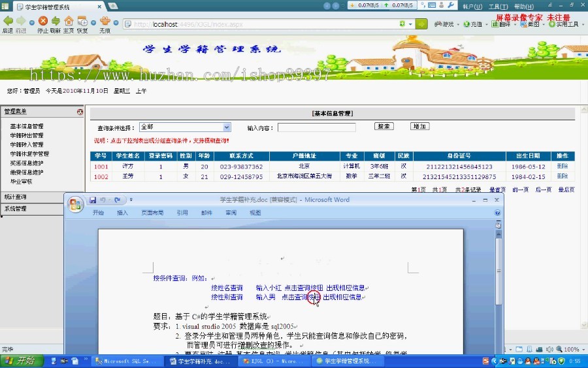Image resolution: width=588 pixels, height=368 pixels.
Task: Open 学籍转出管理 in the left menu
Action: (27, 135)
